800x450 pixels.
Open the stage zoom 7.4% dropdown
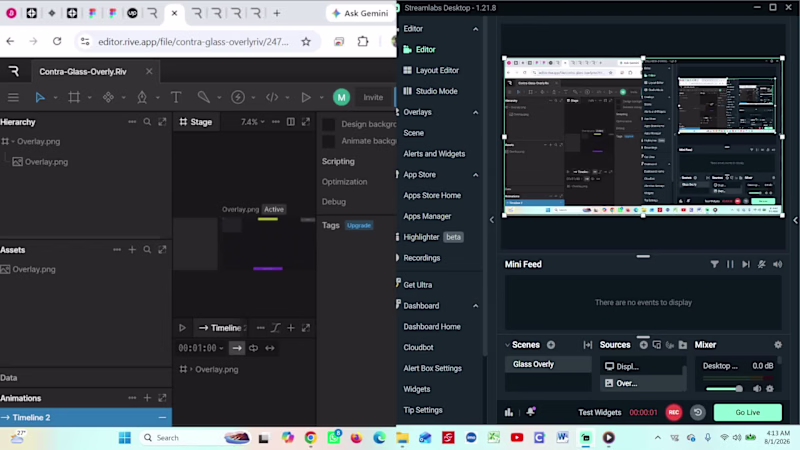253,122
